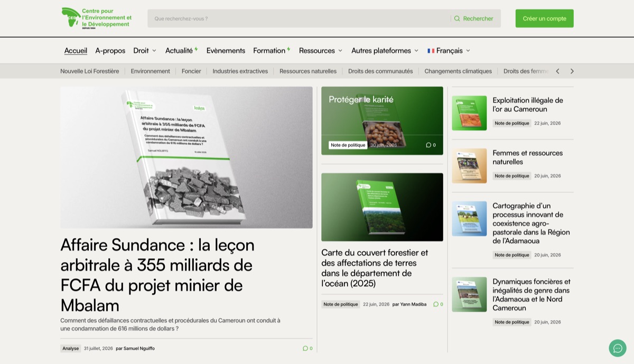Click the search magnifier icon
This screenshot has width=634, height=364.
[x=457, y=18]
